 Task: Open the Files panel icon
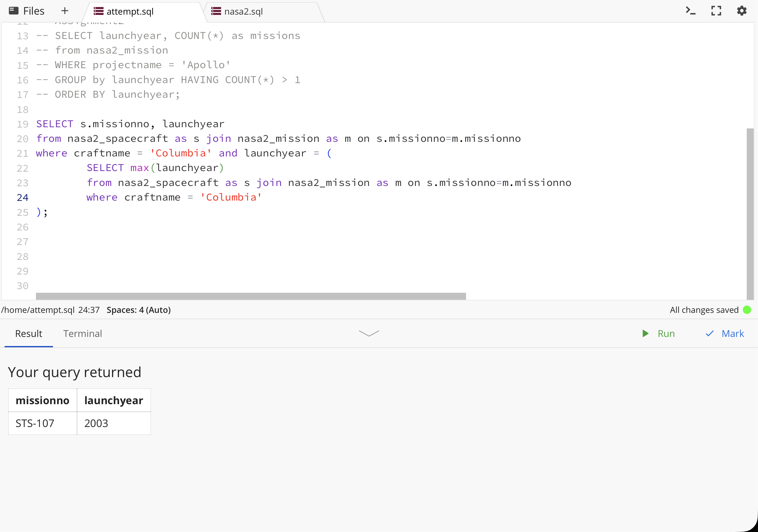tap(13, 11)
